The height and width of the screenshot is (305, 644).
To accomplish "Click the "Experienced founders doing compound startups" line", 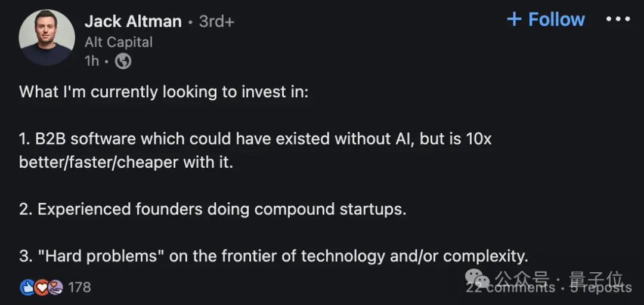I will pos(213,210).
